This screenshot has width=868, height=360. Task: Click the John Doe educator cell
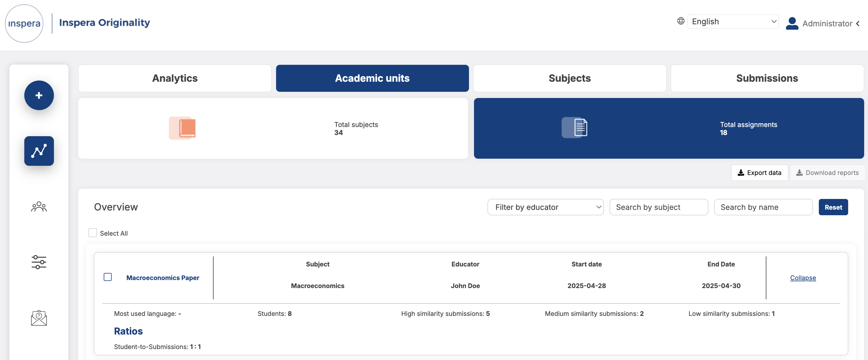click(465, 286)
